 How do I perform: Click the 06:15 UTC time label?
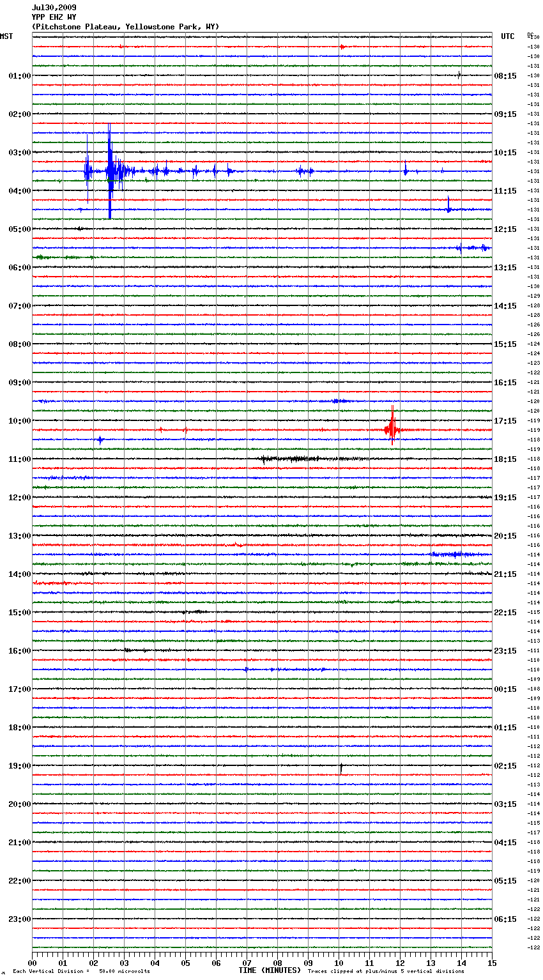[x=505, y=919]
